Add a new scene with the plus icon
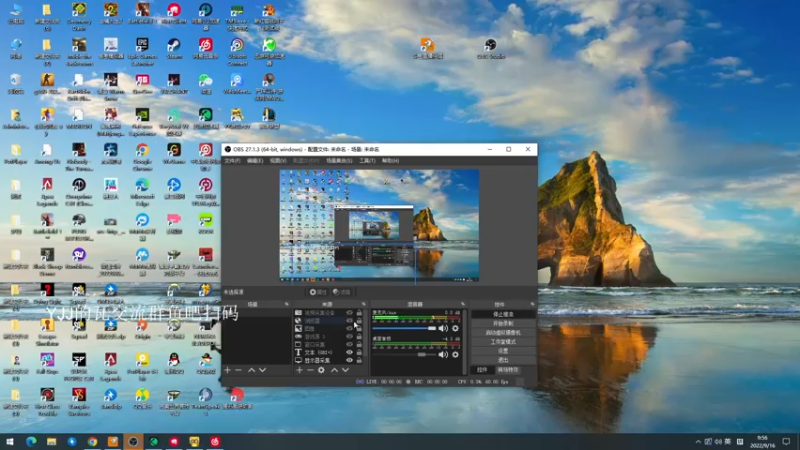Image resolution: width=800 pixels, height=450 pixels. point(228,370)
